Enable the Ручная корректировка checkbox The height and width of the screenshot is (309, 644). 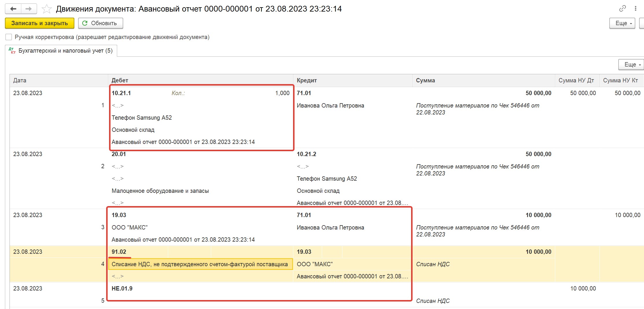tap(9, 37)
